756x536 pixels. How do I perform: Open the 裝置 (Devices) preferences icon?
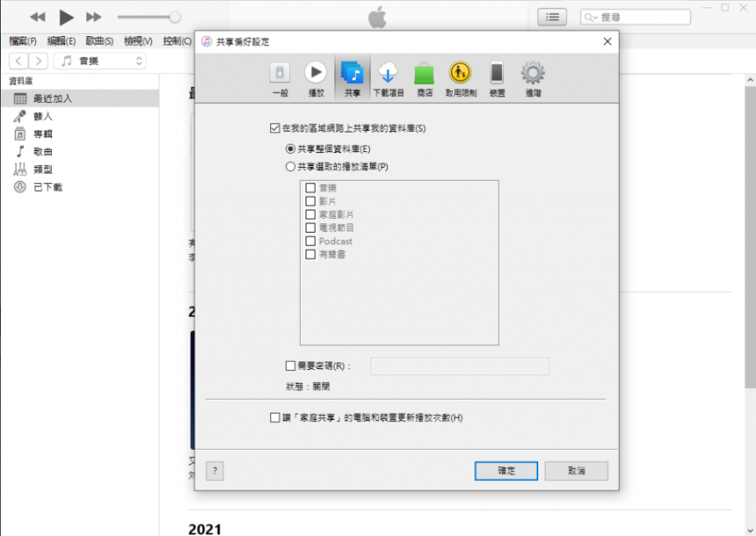(x=497, y=79)
